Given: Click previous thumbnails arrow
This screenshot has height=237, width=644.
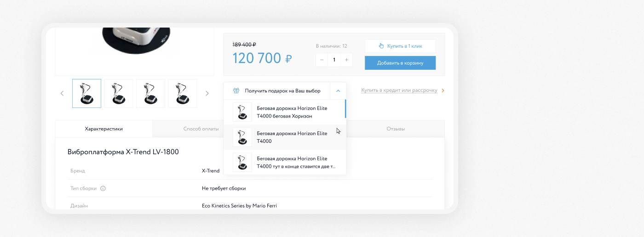Looking at the screenshot, I should [62, 93].
